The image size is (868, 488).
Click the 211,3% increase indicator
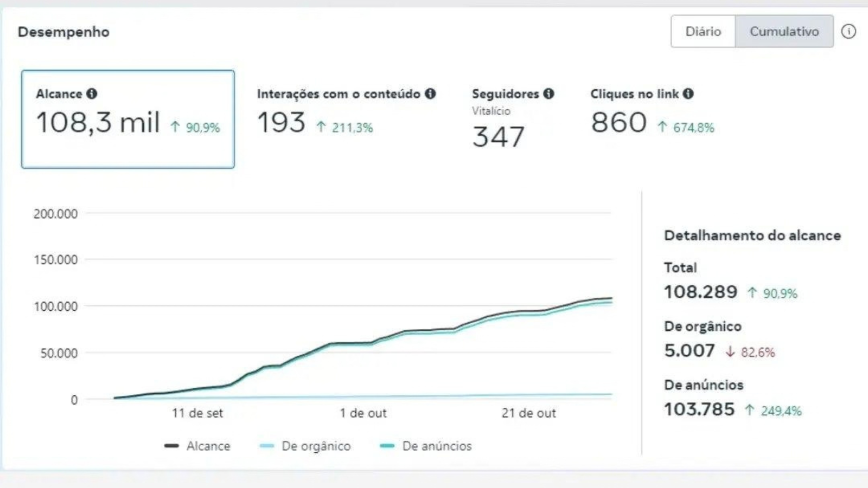pyautogui.click(x=345, y=128)
